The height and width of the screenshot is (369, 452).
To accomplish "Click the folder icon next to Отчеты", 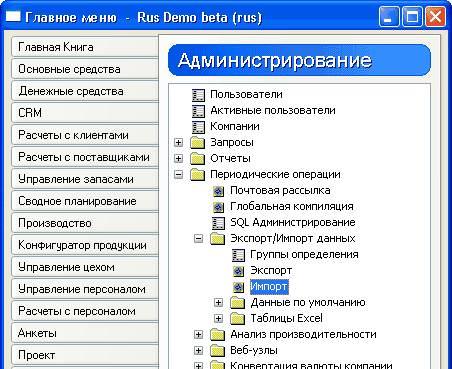I will click(197, 159).
